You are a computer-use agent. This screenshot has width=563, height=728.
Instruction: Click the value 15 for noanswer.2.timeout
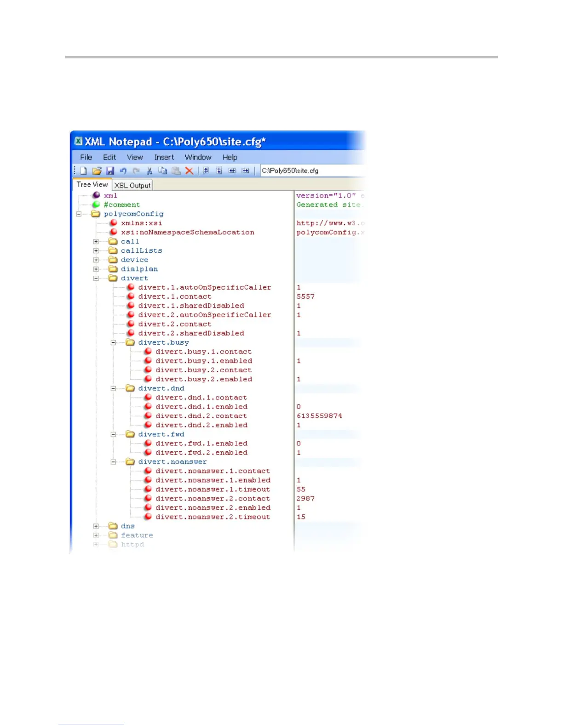301,517
